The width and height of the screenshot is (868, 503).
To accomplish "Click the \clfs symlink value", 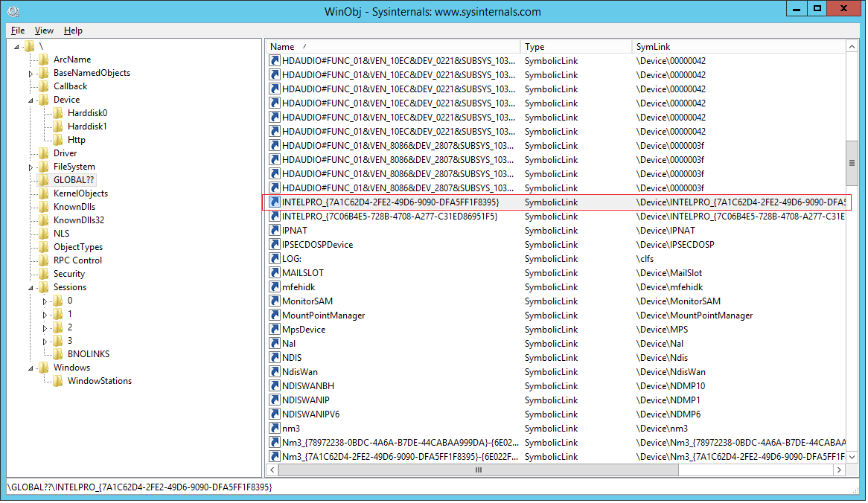I will [645, 258].
